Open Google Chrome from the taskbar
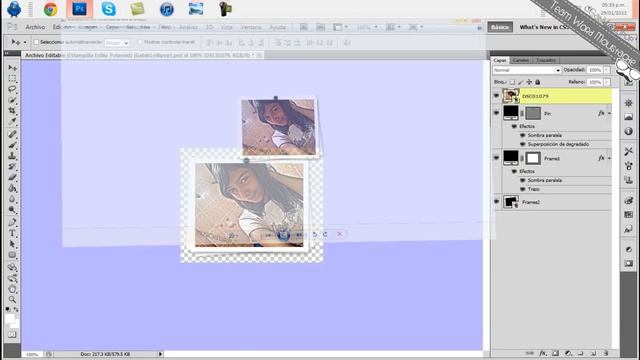 click(x=51, y=9)
